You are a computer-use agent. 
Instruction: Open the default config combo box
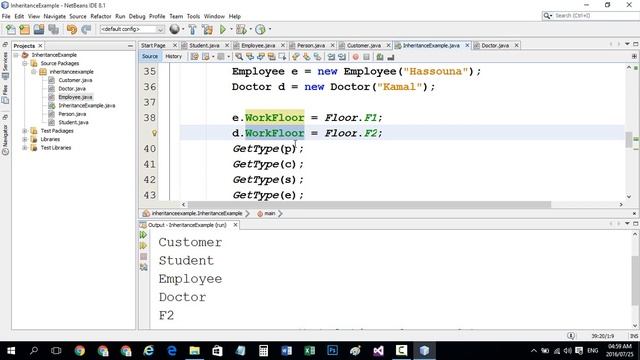131,29
